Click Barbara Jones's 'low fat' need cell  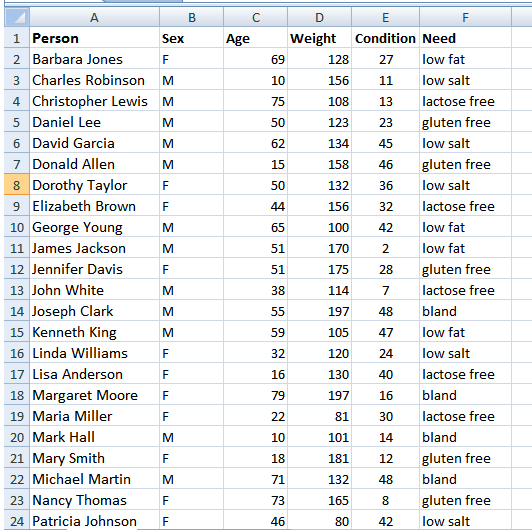pos(466,59)
